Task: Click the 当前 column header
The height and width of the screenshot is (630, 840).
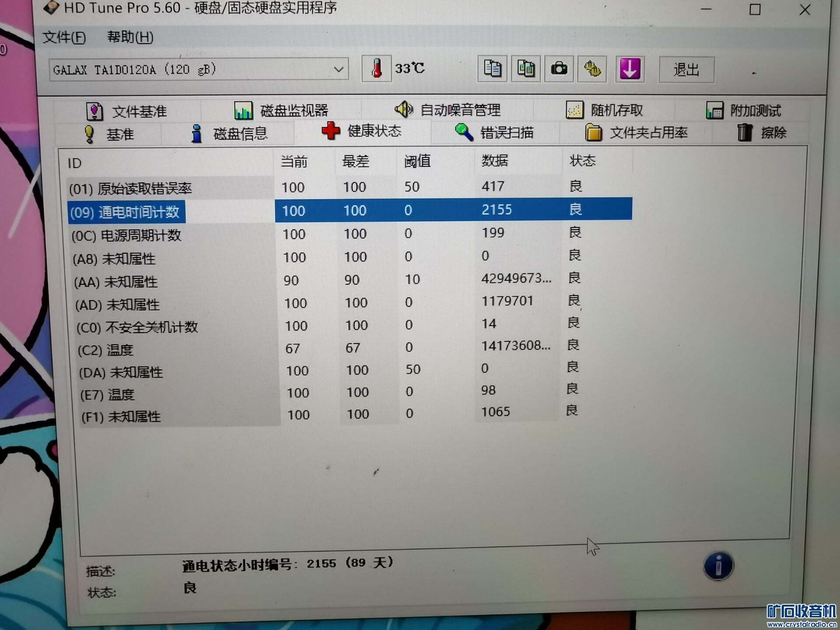Action: click(x=294, y=161)
